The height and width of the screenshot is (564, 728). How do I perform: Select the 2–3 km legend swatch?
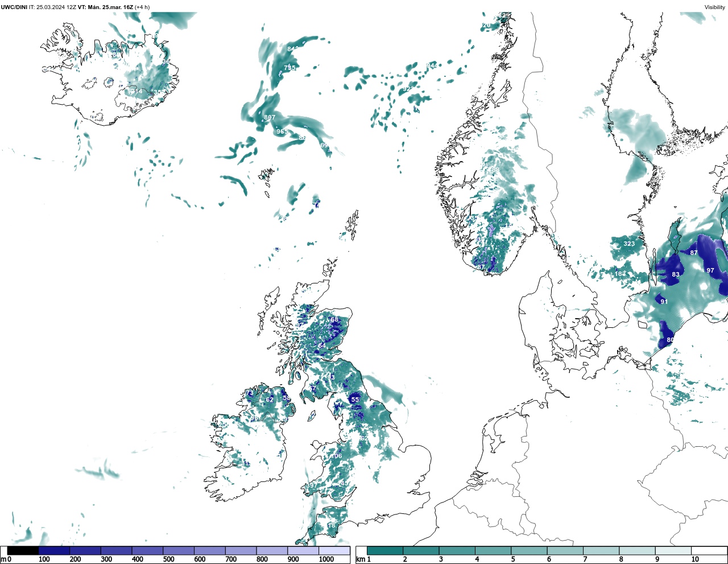coord(421,550)
